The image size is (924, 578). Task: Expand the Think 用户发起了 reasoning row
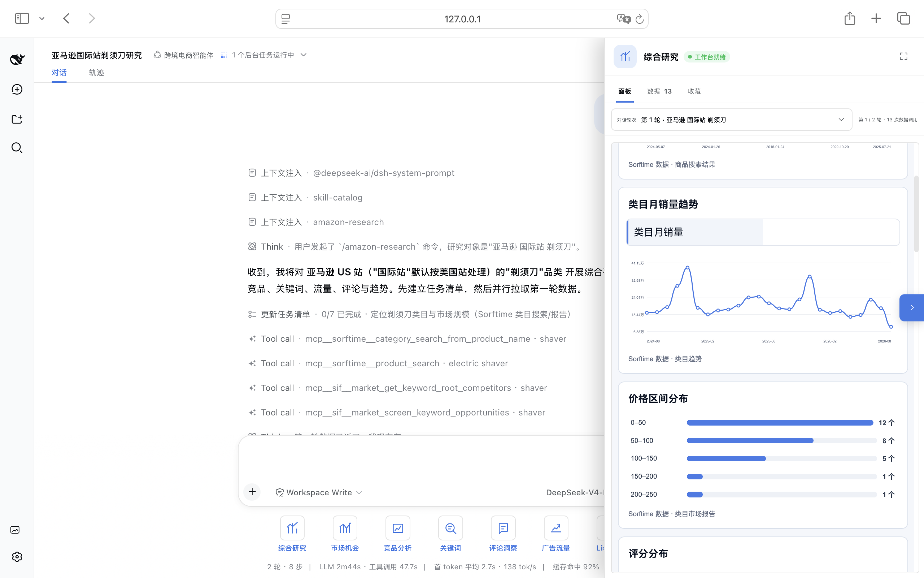click(415, 247)
